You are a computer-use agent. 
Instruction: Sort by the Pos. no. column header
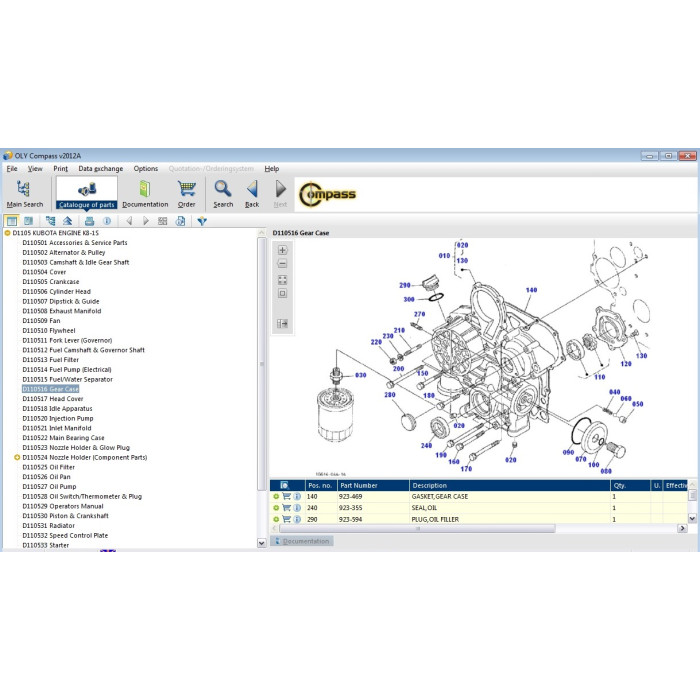pos(321,485)
